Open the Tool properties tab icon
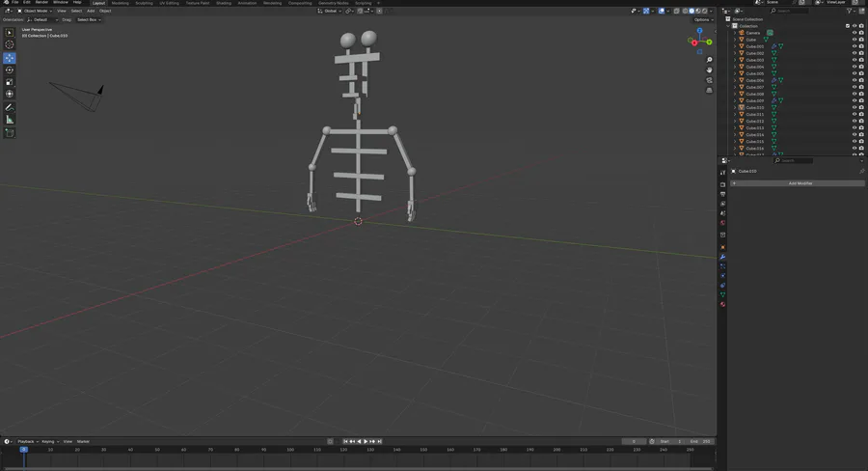868x471 pixels. (x=722, y=173)
